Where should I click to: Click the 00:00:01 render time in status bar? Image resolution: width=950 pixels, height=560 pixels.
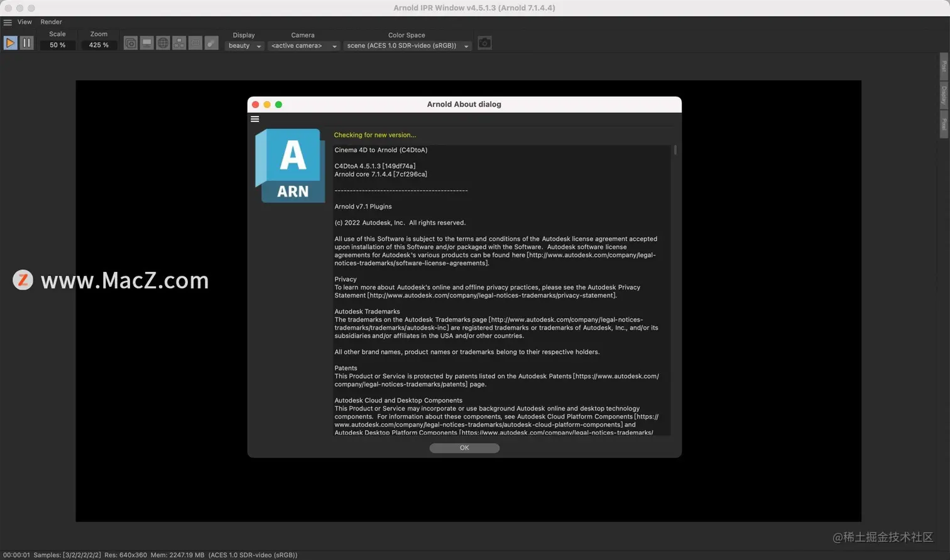16,555
